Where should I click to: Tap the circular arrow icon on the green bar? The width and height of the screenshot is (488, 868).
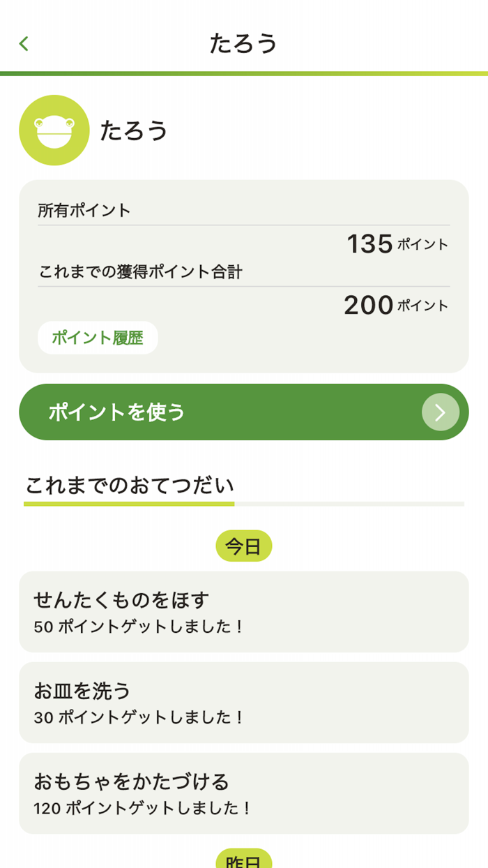tap(439, 412)
